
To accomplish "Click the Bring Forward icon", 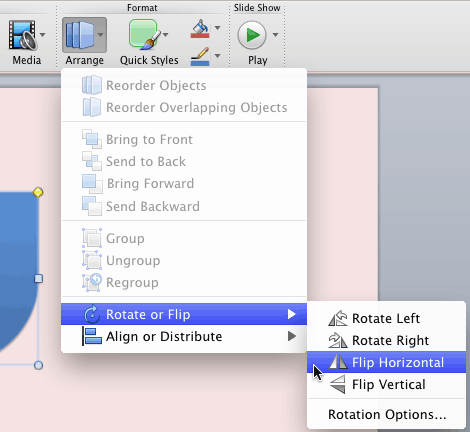I will (92, 184).
